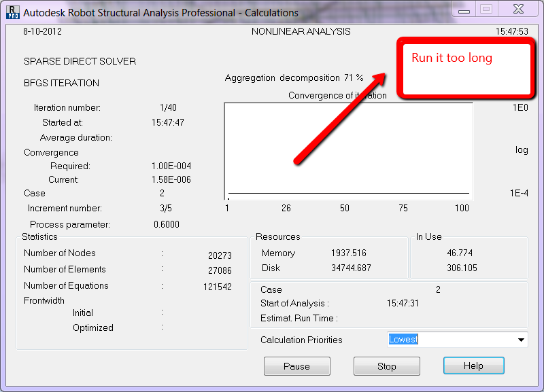Click disk resource value '34744.687'

[351, 268]
